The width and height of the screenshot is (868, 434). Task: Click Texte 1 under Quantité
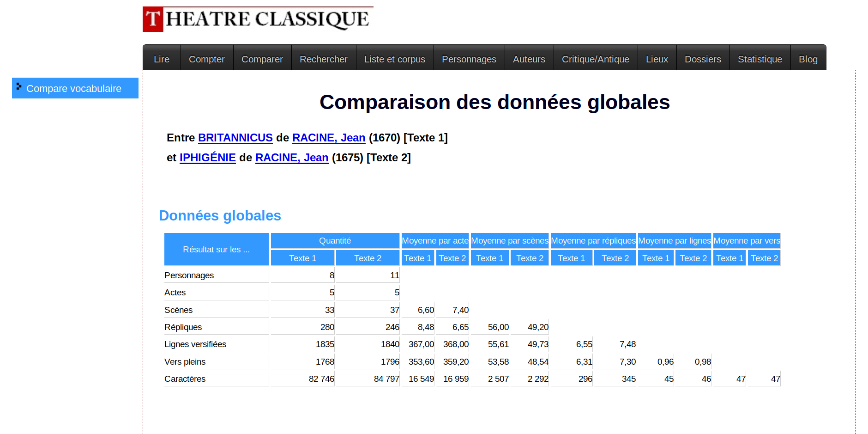coord(303,258)
